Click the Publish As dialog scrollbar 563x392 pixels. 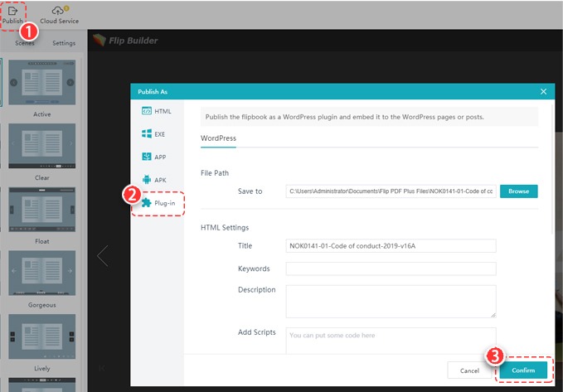point(553,168)
